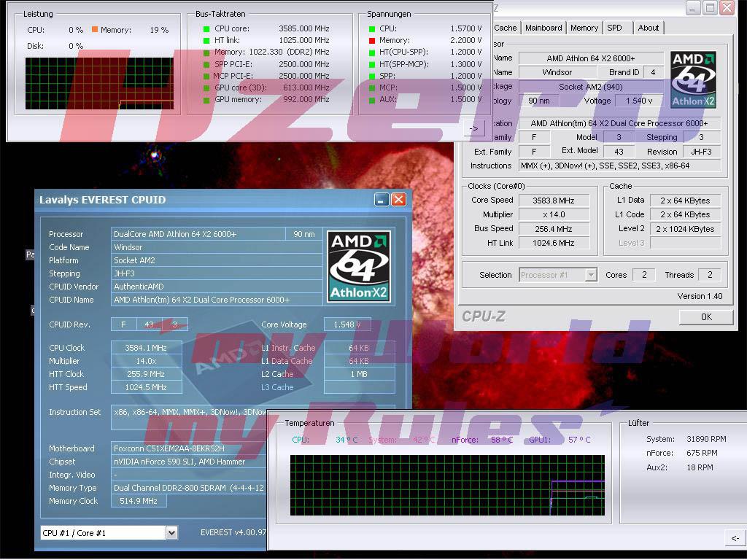Click the HT Link value "1024.6 MHz"
This screenshot has height=560, width=747.
coord(554,243)
